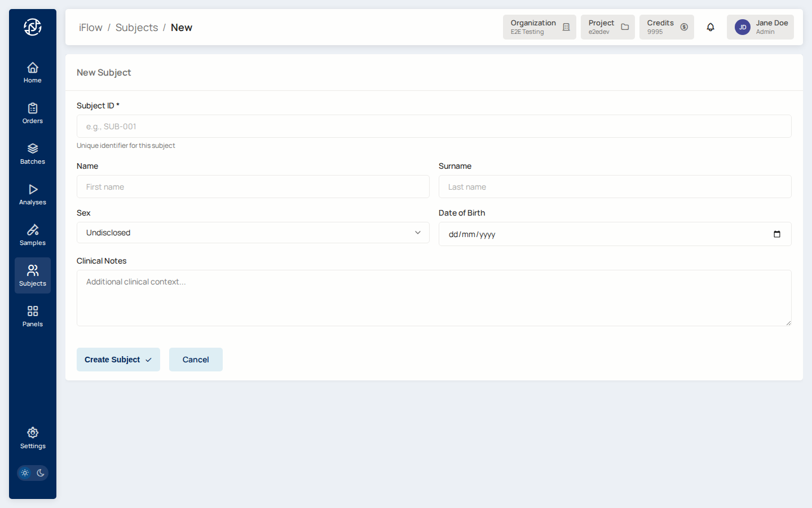Switch to light theme sun icon
812x508 pixels.
click(25, 473)
